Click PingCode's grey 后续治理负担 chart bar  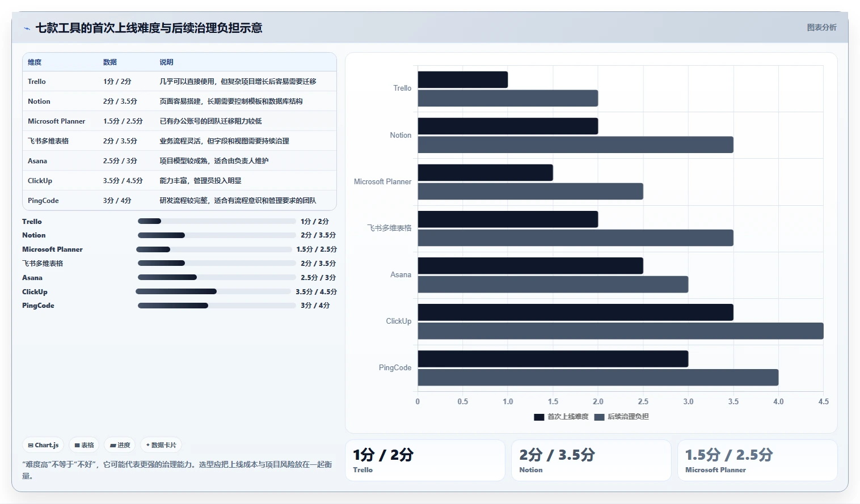click(x=598, y=378)
